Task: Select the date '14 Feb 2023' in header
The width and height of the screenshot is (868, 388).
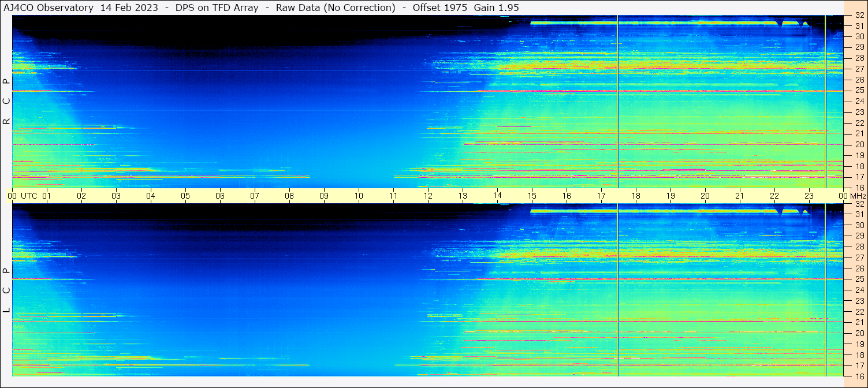Action: point(130,8)
